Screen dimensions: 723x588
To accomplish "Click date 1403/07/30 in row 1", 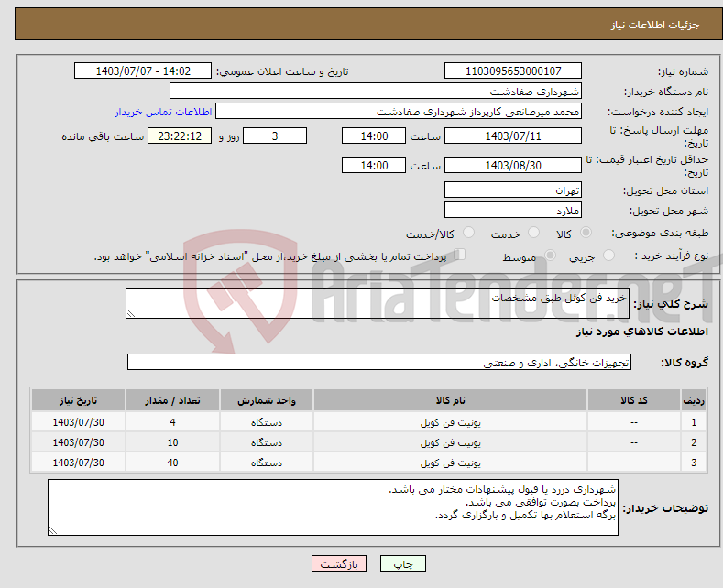I will click(x=79, y=422).
